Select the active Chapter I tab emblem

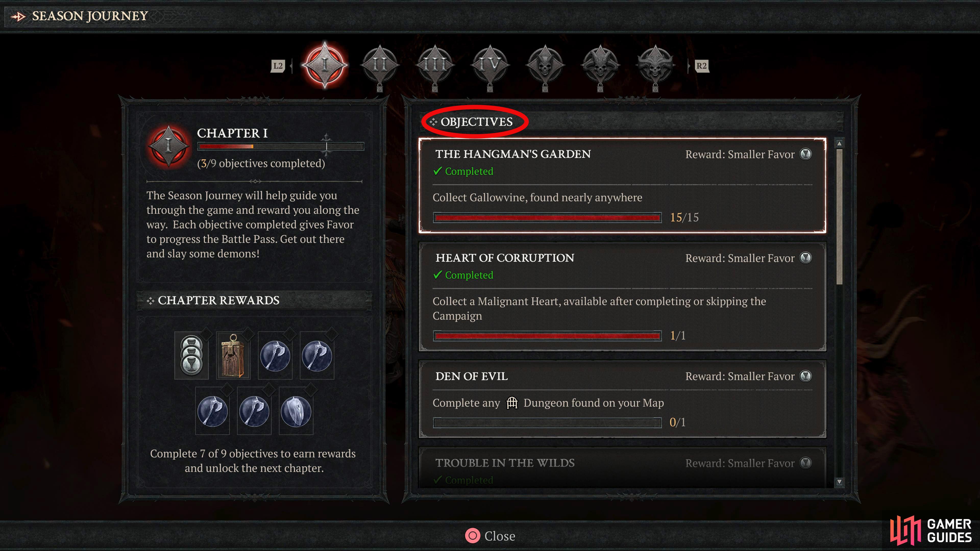tap(325, 65)
